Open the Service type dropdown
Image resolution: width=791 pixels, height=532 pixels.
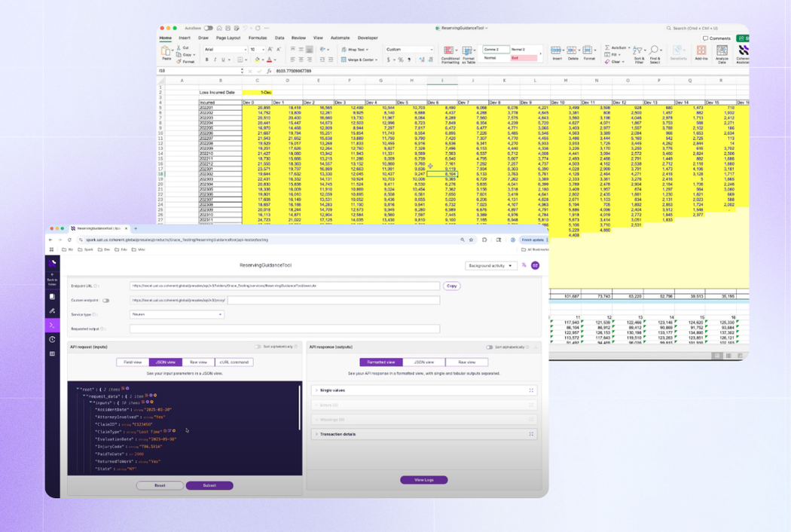coord(177,314)
